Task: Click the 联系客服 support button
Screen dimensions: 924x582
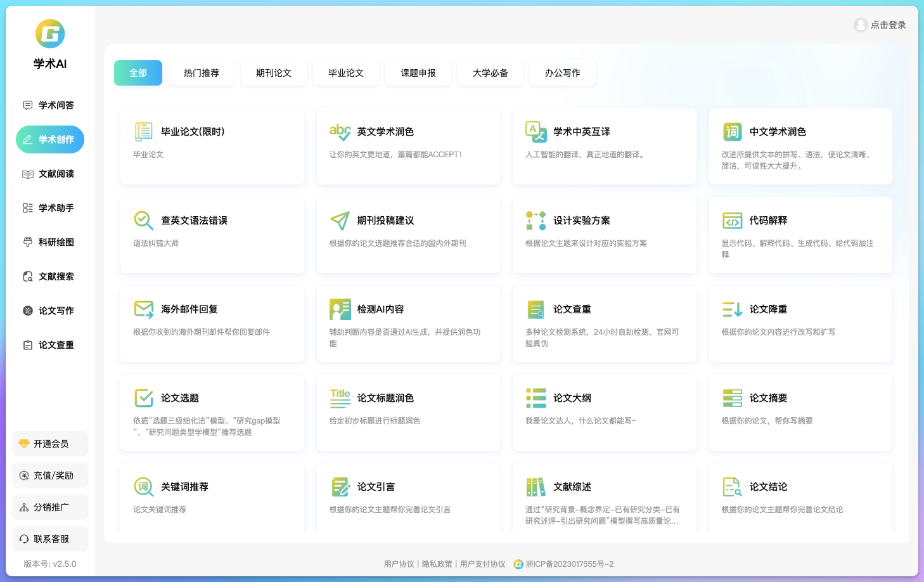Action: [49, 539]
